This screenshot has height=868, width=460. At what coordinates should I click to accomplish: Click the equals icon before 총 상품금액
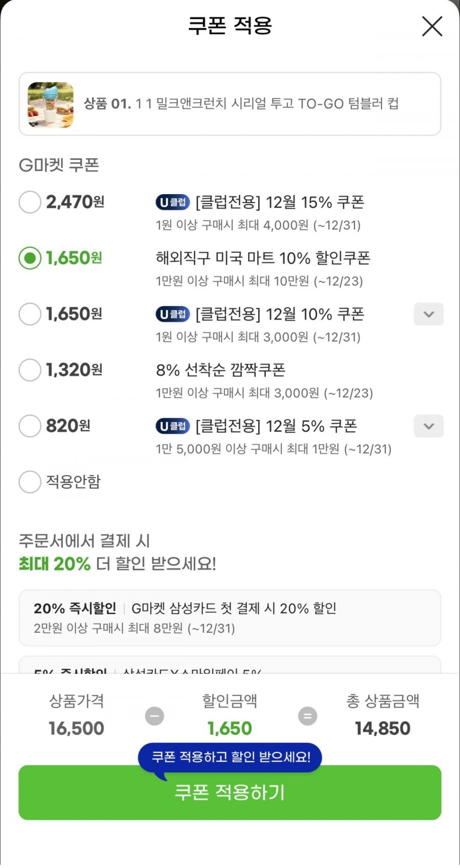(308, 716)
